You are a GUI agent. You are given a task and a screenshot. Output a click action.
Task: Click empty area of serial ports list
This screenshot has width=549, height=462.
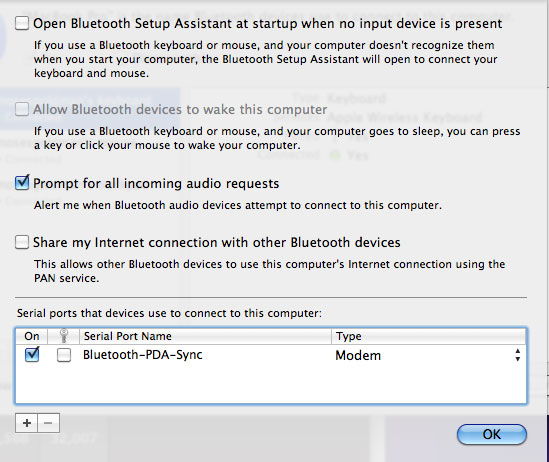pos(271,384)
